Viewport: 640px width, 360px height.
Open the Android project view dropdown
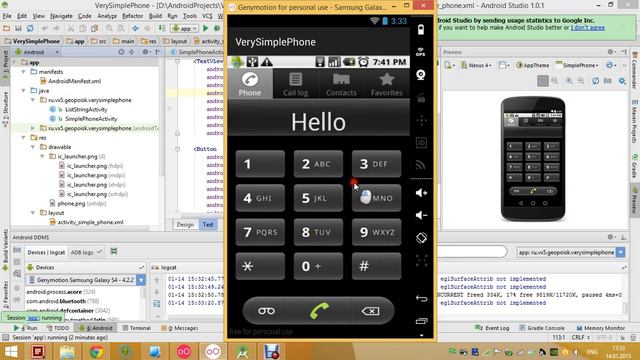click(x=37, y=52)
